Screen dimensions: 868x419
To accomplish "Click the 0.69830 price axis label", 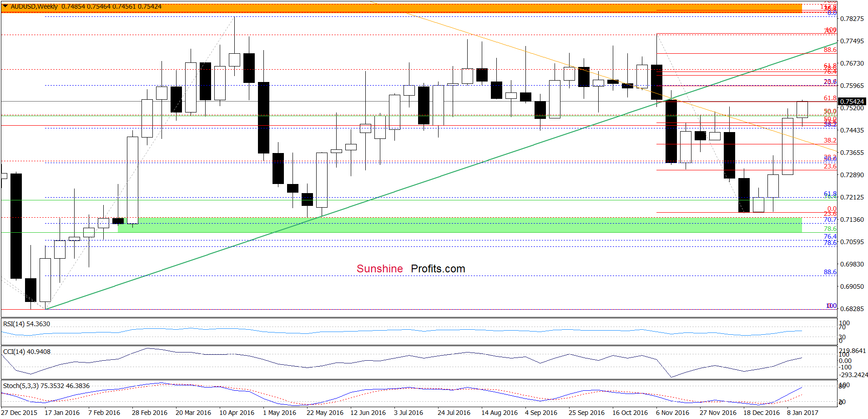I will click(852, 264).
